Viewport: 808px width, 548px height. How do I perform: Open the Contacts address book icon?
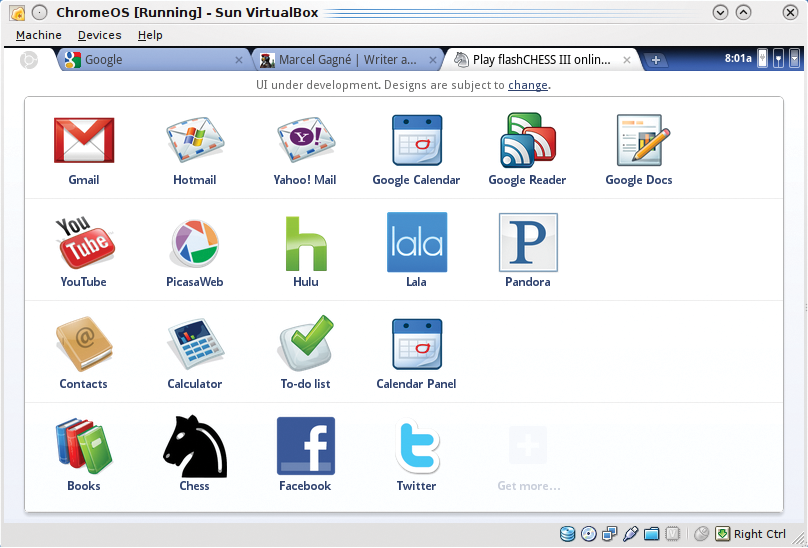(84, 344)
